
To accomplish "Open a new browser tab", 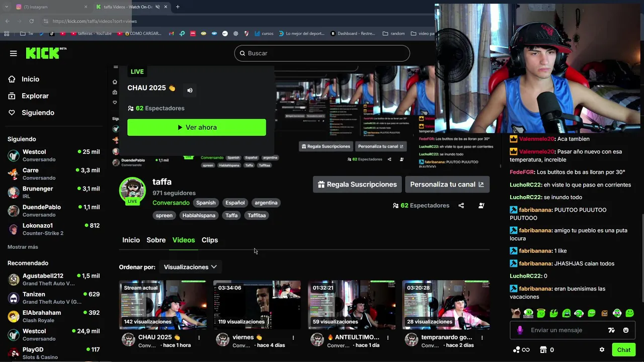I will [178, 7].
